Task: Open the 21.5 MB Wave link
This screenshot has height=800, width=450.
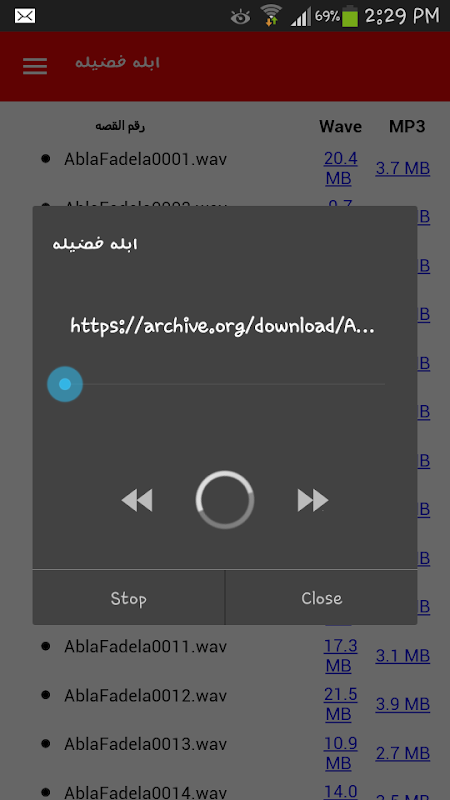Action: (x=341, y=705)
